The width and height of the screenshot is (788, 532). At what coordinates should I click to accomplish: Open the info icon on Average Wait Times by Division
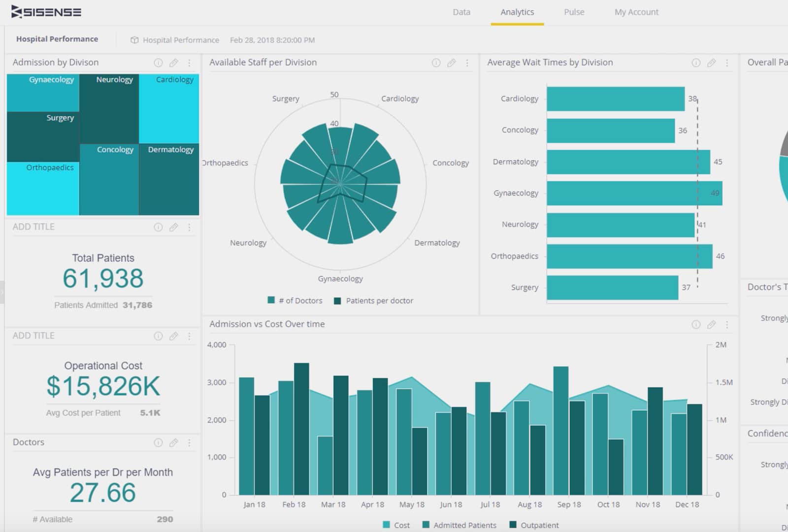click(x=696, y=63)
